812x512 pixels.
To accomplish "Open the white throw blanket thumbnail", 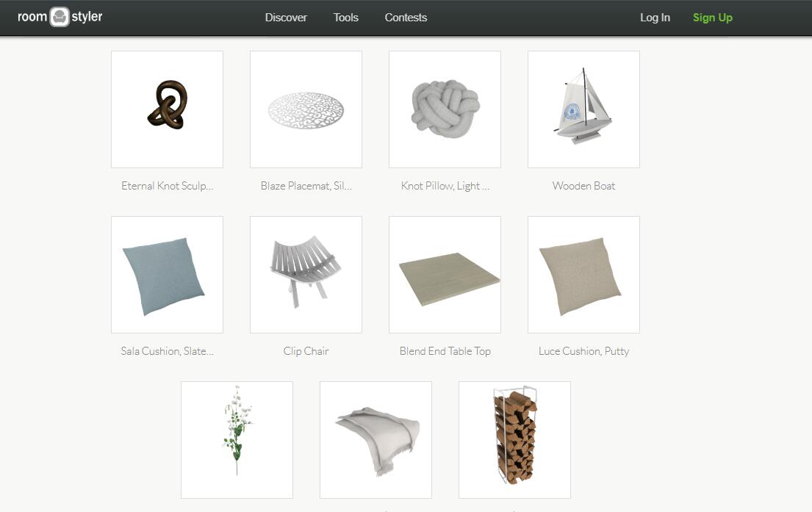I will coord(376,440).
